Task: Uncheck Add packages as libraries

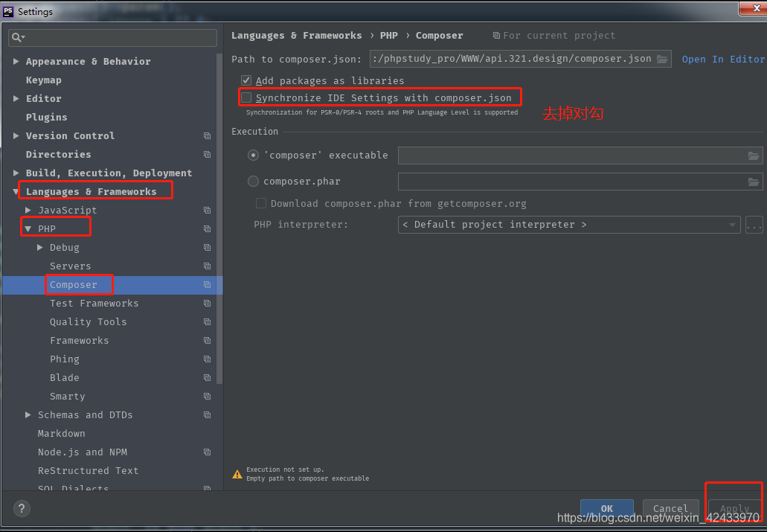Action: [x=245, y=80]
